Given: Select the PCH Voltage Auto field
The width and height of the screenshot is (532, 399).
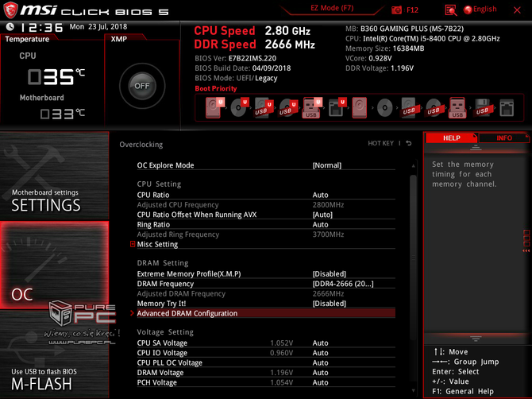Looking at the screenshot, I should (320, 382).
